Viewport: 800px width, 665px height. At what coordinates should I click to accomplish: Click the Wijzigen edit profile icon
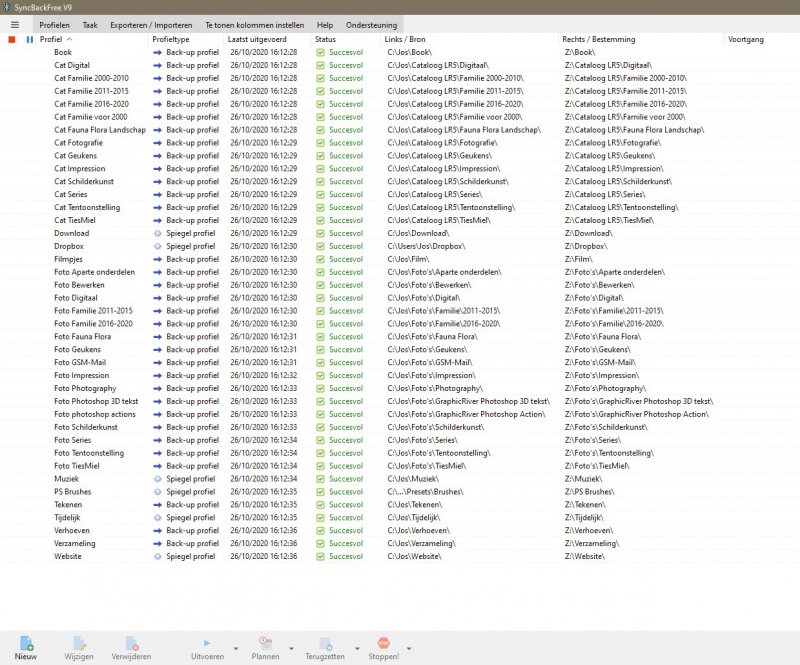79,643
